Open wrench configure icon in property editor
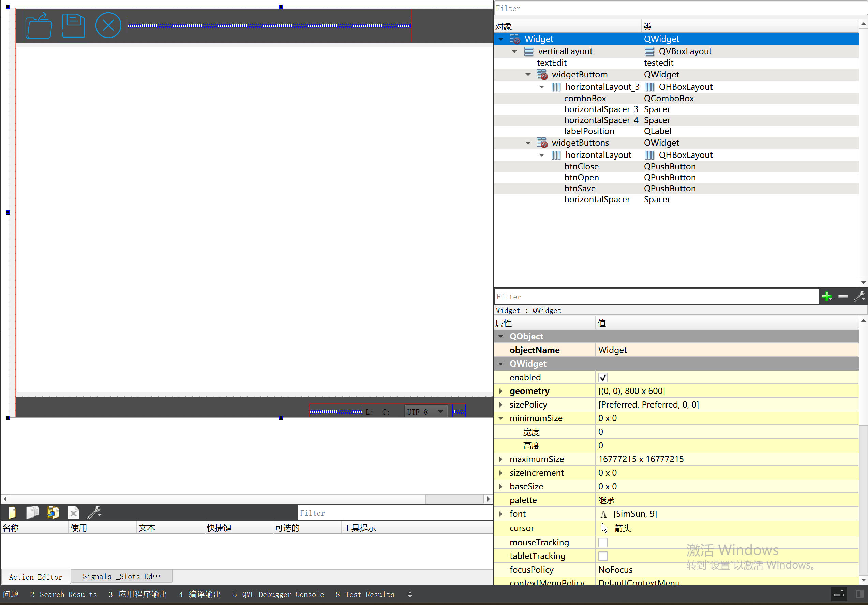 [x=858, y=296]
